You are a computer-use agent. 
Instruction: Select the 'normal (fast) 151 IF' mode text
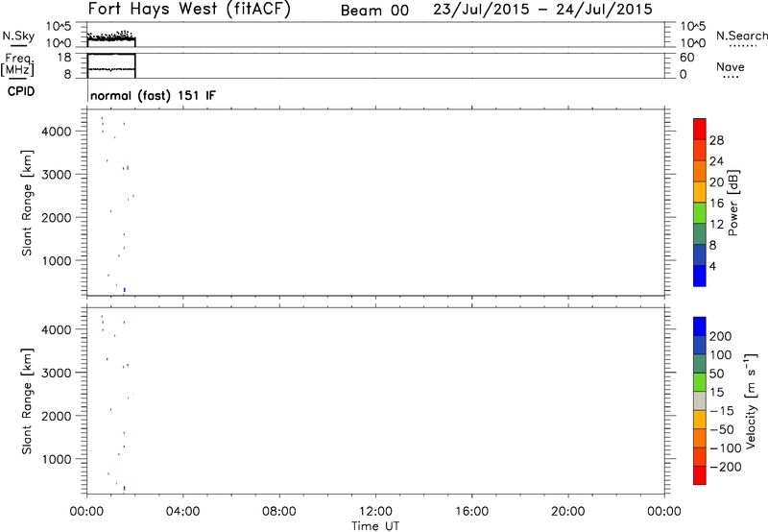(153, 95)
